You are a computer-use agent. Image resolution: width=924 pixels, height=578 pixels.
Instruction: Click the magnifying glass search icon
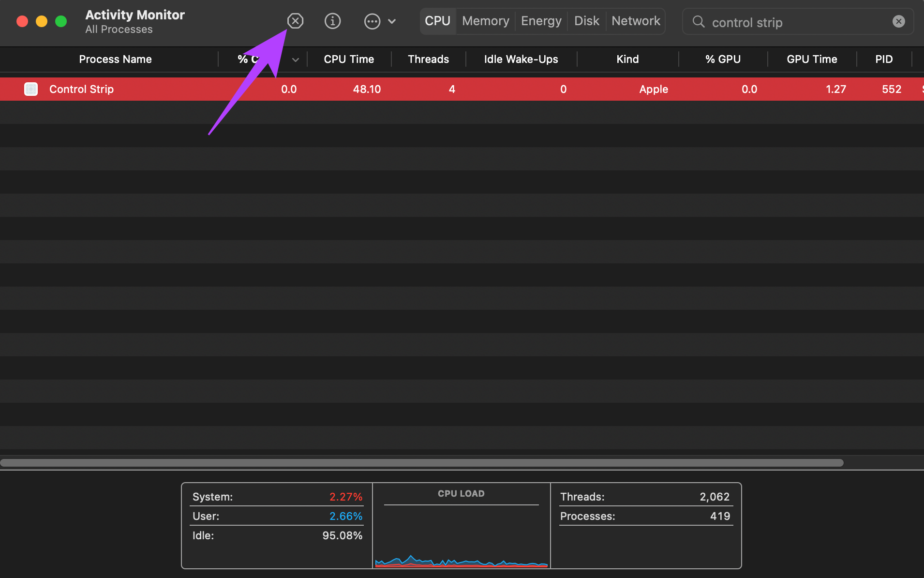click(x=698, y=22)
